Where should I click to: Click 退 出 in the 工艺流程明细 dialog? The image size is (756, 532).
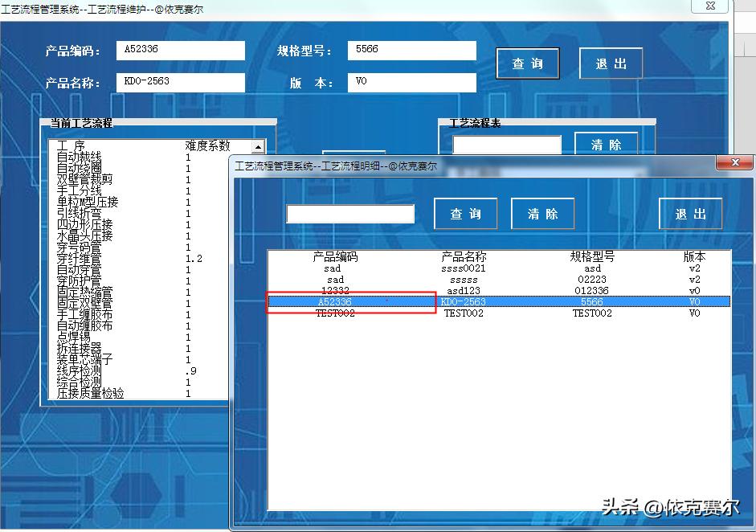point(690,214)
